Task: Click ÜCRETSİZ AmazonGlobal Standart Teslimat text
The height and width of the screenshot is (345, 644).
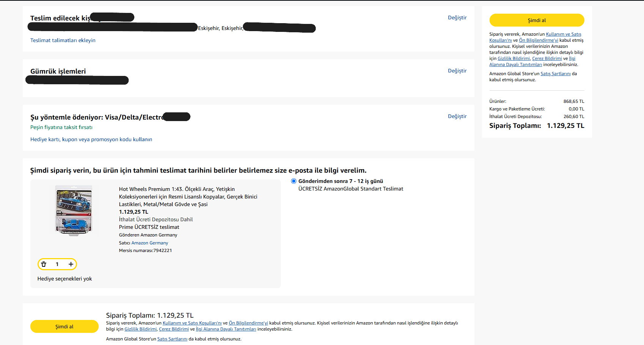Action: (351, 189)
